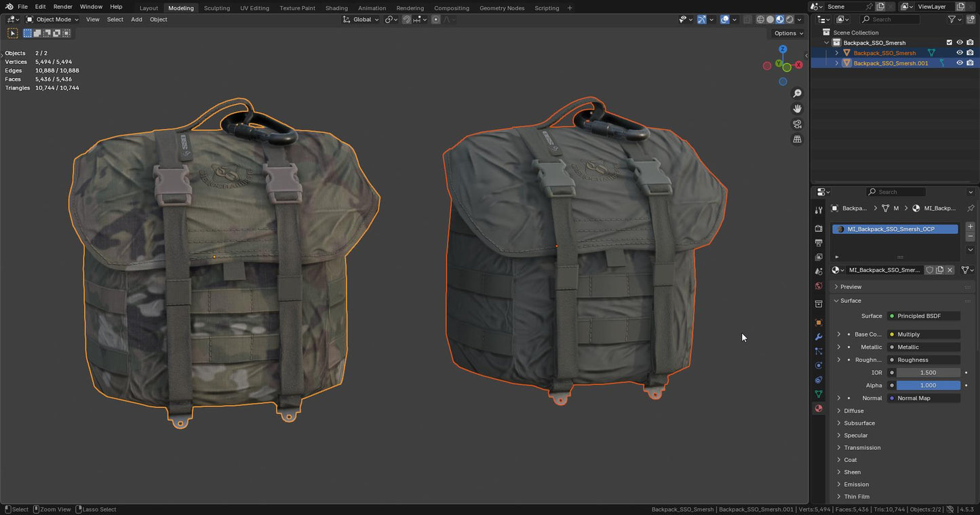Unlink material with the X button

[950, 270]
